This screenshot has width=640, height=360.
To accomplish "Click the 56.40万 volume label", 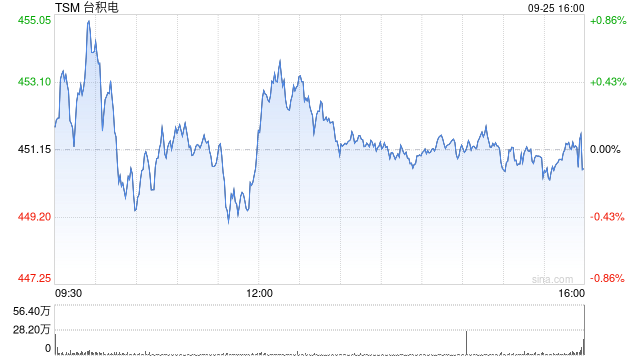I will point(31,311).
